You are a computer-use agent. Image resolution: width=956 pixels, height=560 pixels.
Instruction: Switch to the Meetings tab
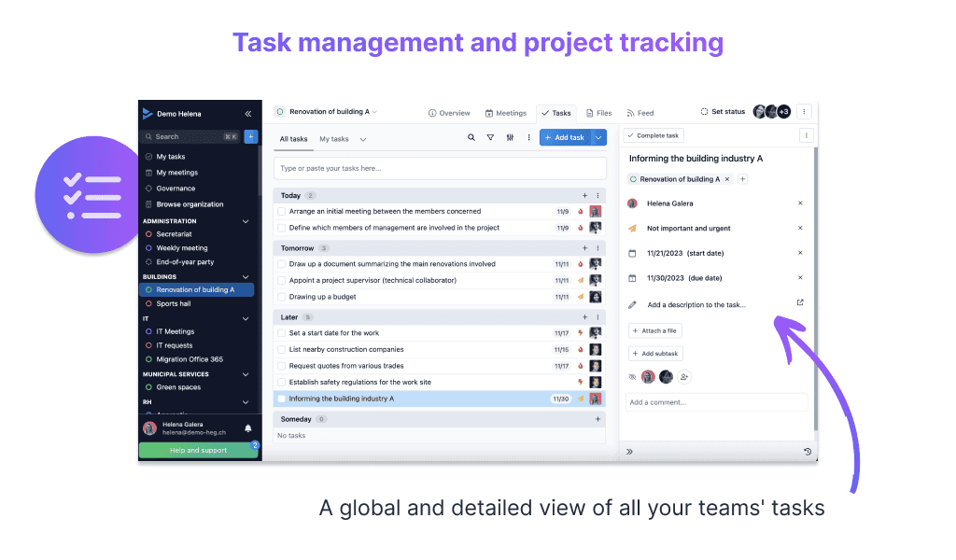coord(505,113)
